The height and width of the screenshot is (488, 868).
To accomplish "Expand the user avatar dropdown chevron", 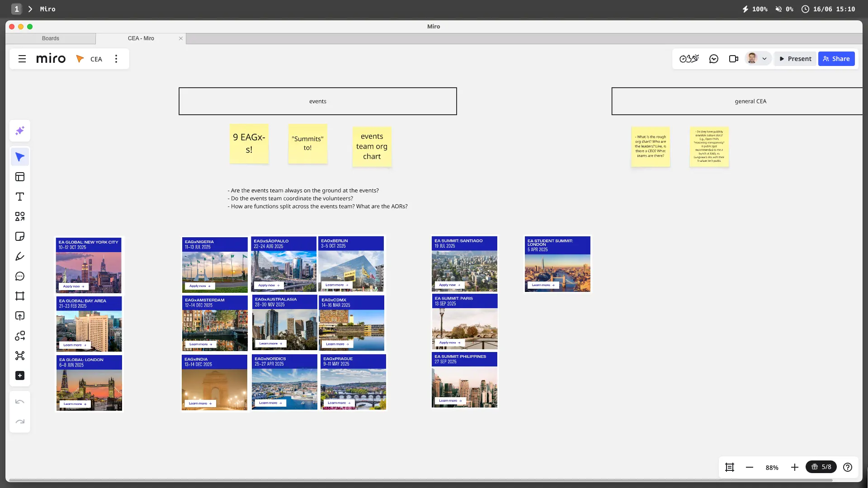I will (x=764, y=59).
